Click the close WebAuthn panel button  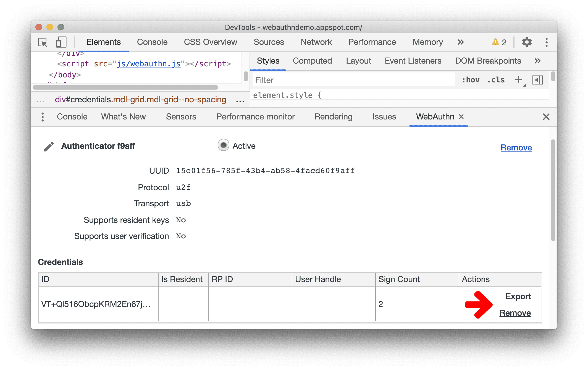462,116
